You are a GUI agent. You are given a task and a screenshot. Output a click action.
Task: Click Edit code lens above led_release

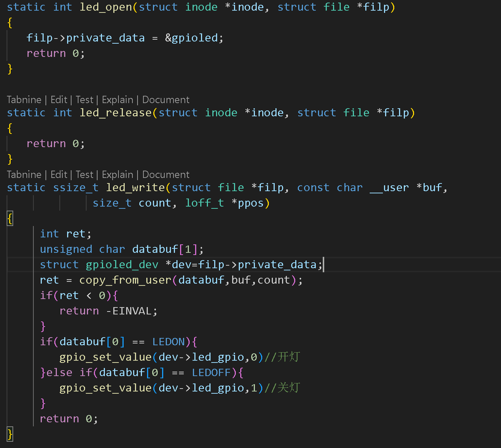click(x=59, y=100)
